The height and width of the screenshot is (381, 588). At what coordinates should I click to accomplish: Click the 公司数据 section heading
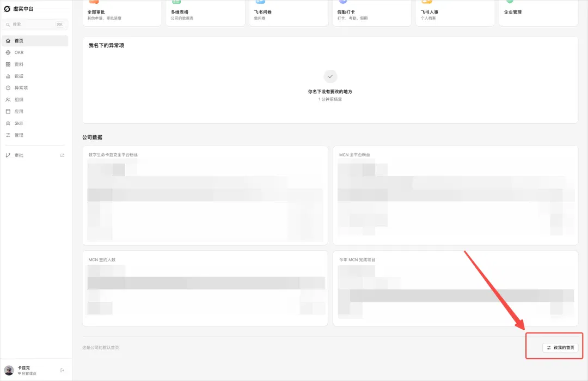pos(92,137)
